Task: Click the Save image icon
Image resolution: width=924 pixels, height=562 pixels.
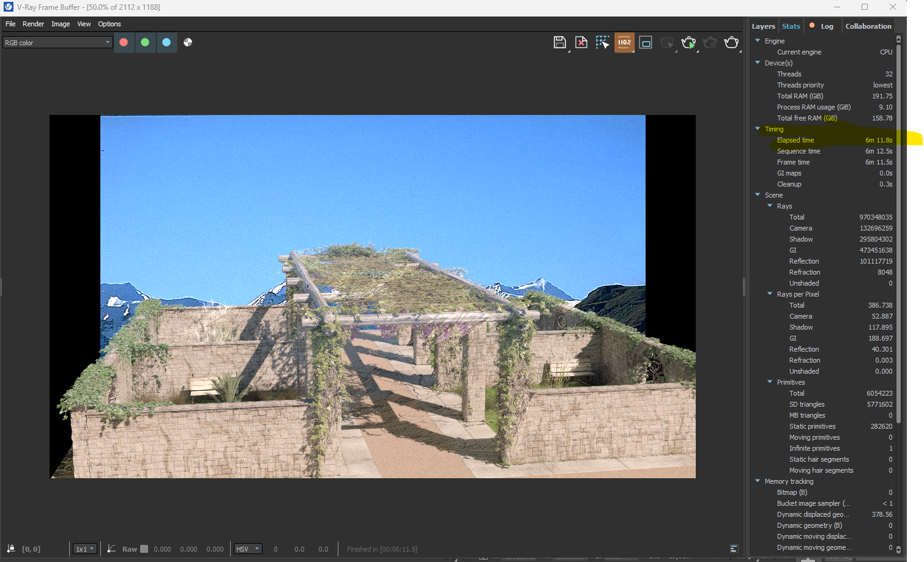Action: tap(559, 42)
